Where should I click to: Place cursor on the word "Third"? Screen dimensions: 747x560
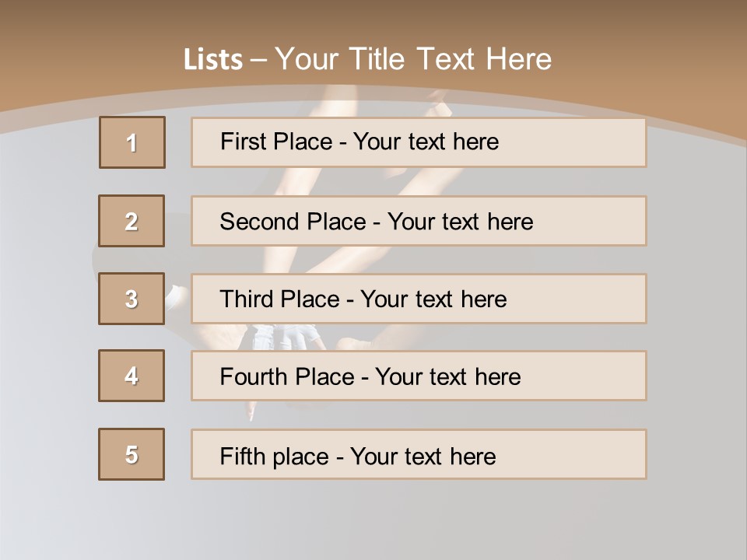[x=247, y=299]
